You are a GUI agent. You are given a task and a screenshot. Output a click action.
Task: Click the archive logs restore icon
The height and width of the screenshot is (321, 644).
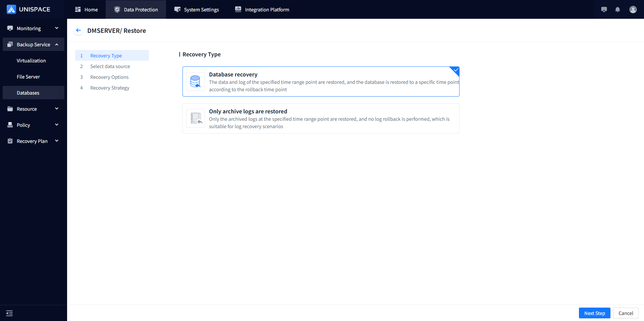click(x=196, y=118)
